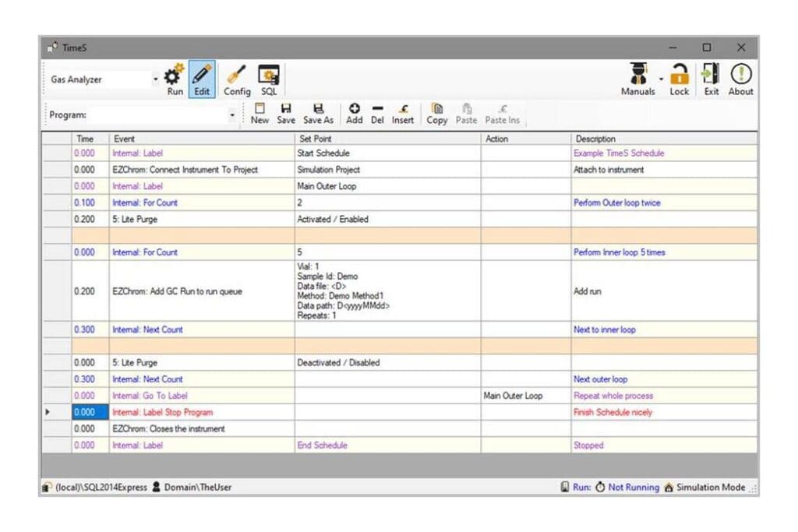The image size is (798, 532).
Task: Run the current schedule
Action: tap(173, 77)
